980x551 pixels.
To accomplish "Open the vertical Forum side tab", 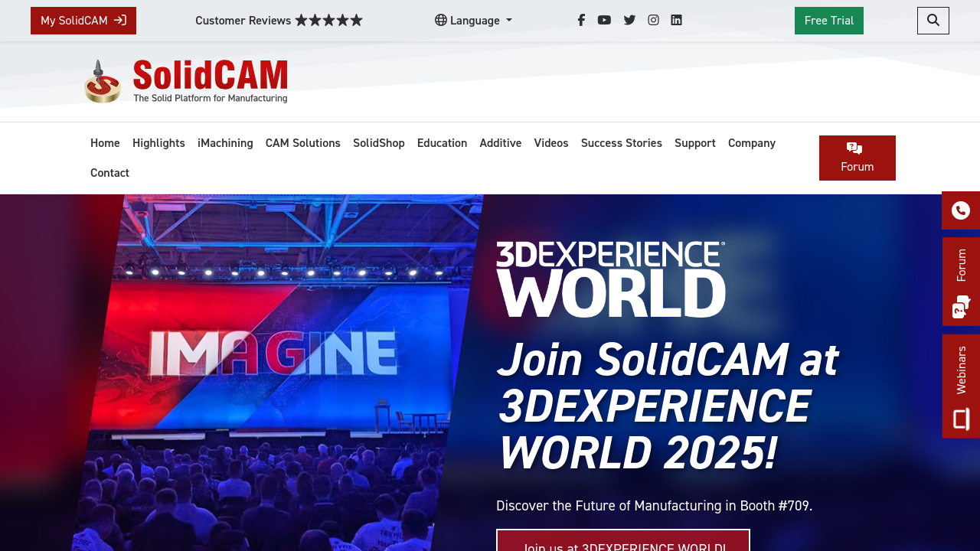I will point(962,282).
